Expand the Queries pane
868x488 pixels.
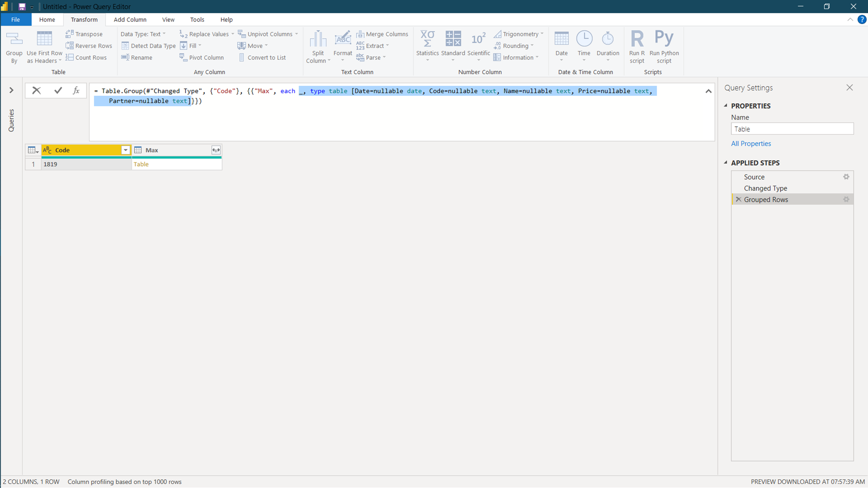11,90
